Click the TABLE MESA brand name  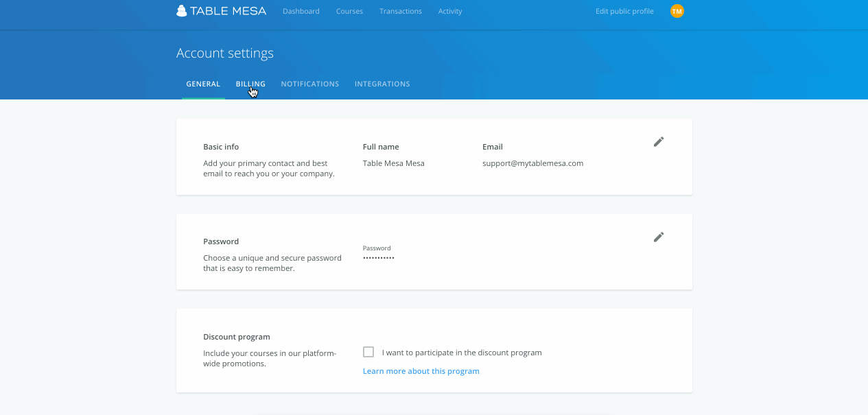pos(229,11)
